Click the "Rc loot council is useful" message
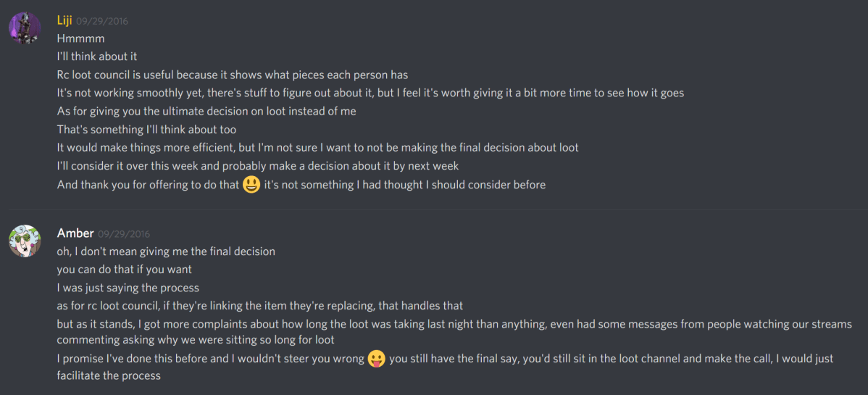This screenshot has width=868, height=395. (x=232, y=75)
